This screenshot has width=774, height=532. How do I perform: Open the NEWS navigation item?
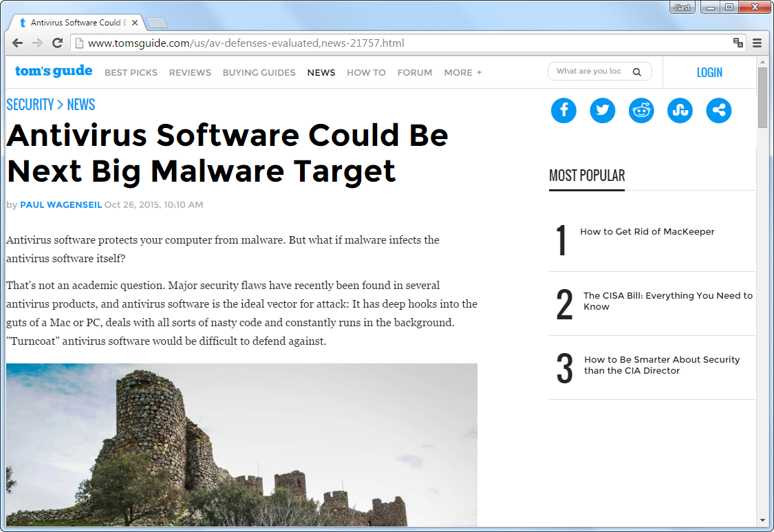tap(321, 72)
